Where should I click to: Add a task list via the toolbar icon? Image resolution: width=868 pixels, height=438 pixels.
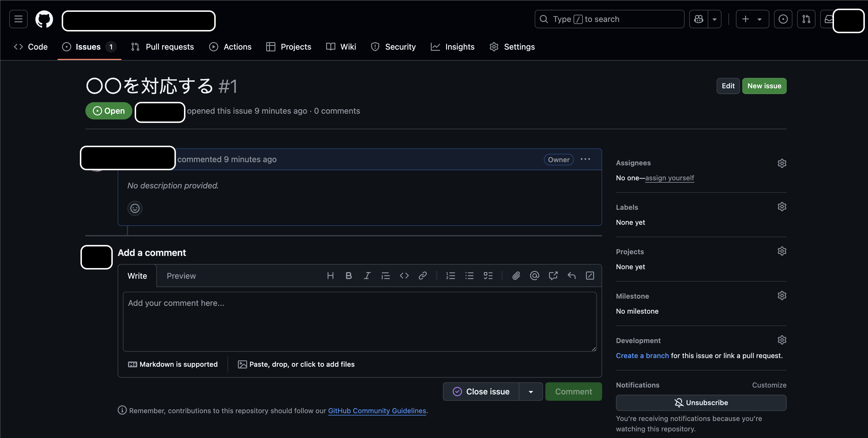click(488, 276)
